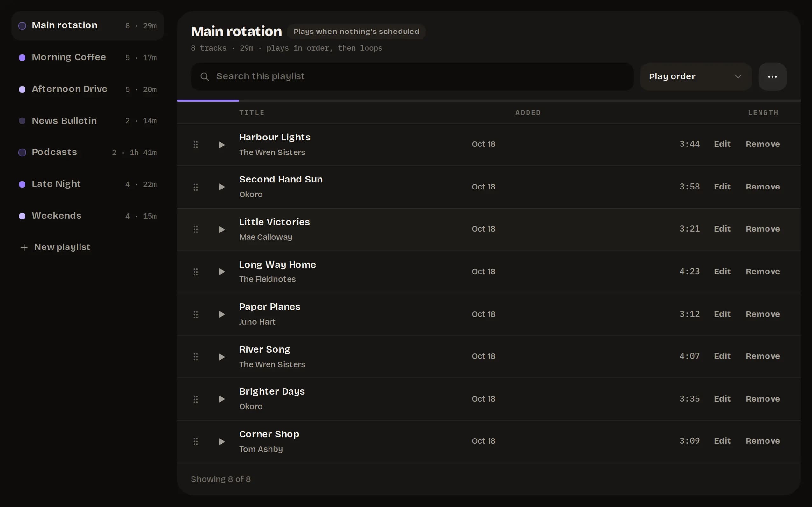
Task: Open the Afternoon Drive playlist
Action: click(x=87, y=89)
